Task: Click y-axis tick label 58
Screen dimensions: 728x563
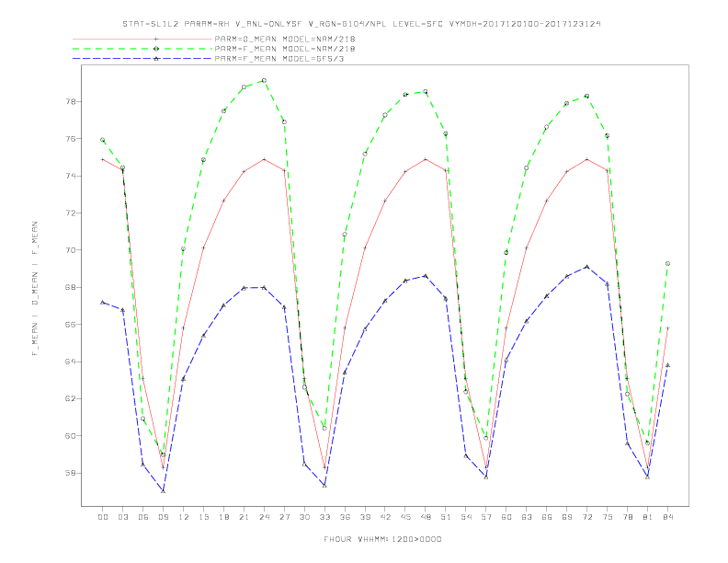Action: [71, 474]
